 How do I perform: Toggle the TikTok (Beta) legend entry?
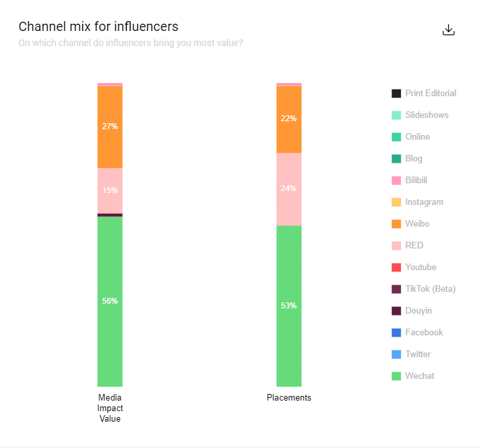430,289
